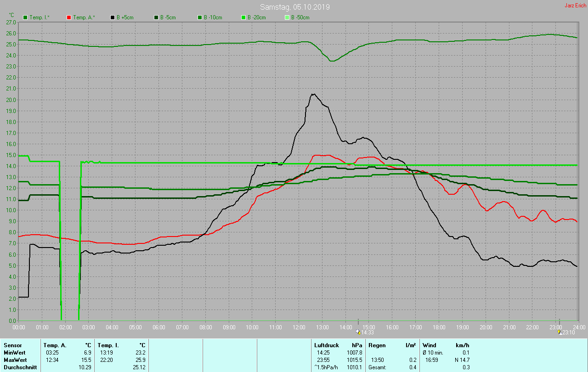Select the Regen column header
This screenshot has height=372, width=588.
[377, 345]
